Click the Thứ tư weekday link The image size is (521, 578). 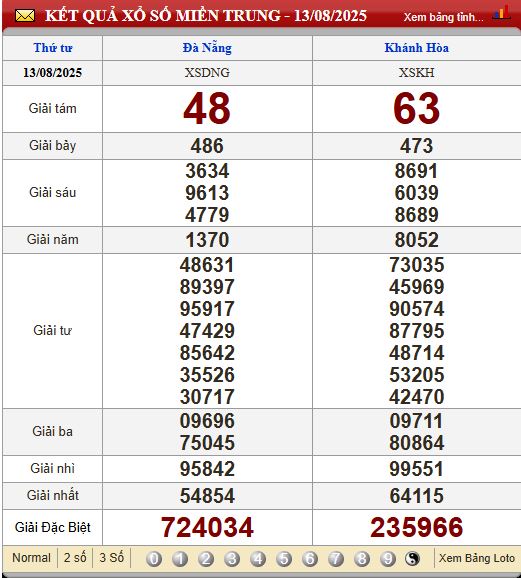[53, 48]
